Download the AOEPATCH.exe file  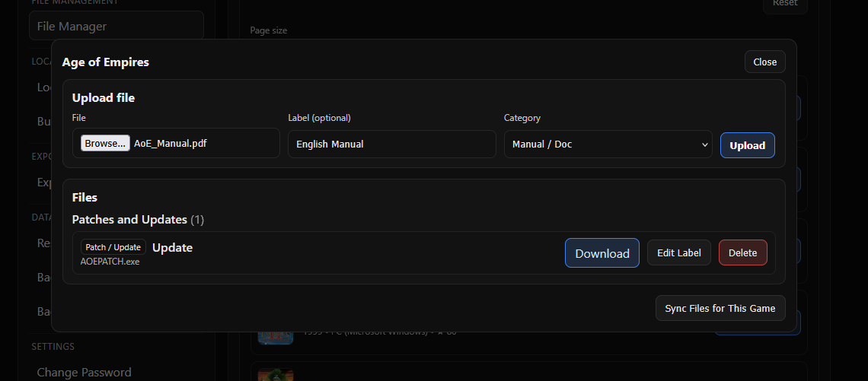[x=602, y=253]
